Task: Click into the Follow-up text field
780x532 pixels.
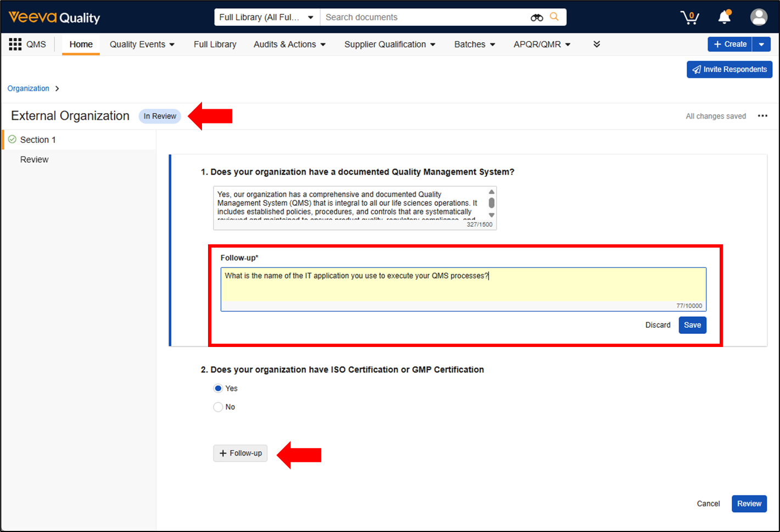Action: [463, 289]
